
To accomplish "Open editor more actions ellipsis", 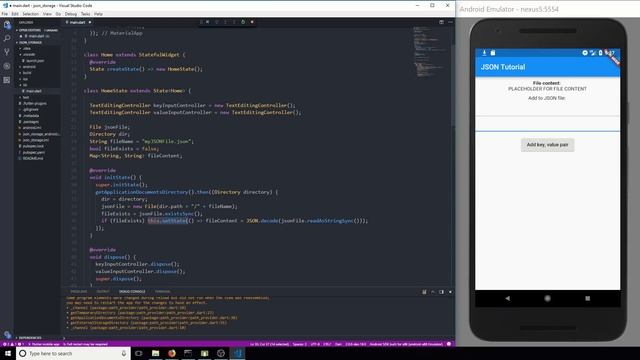I will [450, 22].
